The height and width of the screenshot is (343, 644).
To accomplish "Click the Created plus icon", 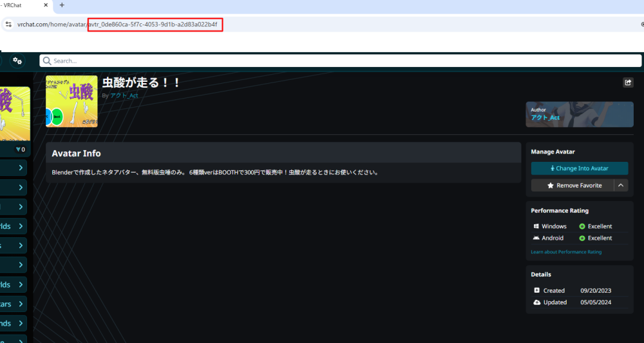I will (536, 290).
